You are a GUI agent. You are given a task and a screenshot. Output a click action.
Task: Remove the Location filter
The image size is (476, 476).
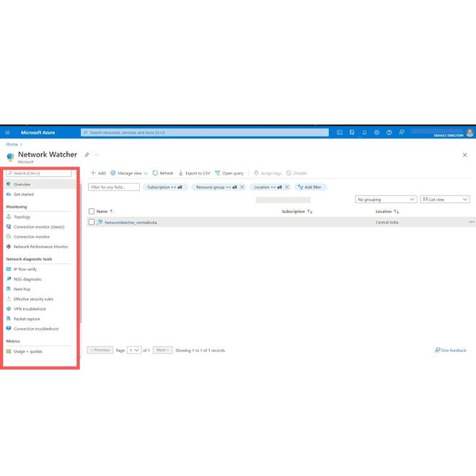[286, 187]
